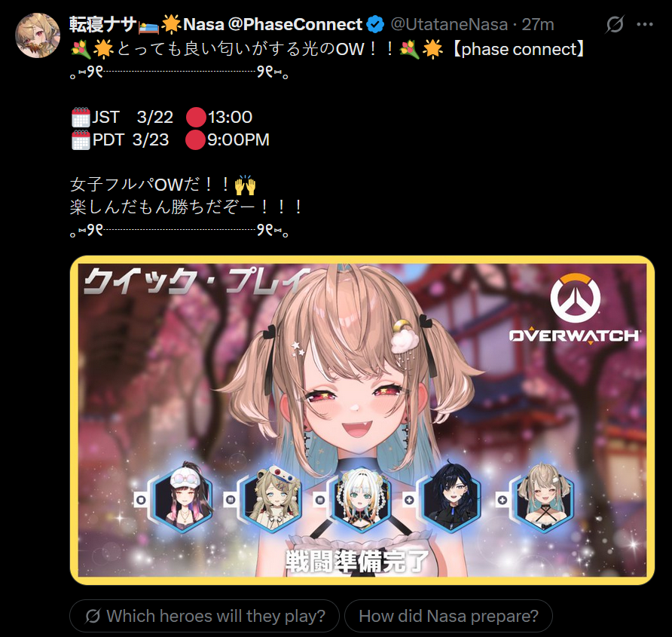The image size is (672, 637).
Task: Click the white-haired girl hexagon portrait
Action: click(362, 499)
